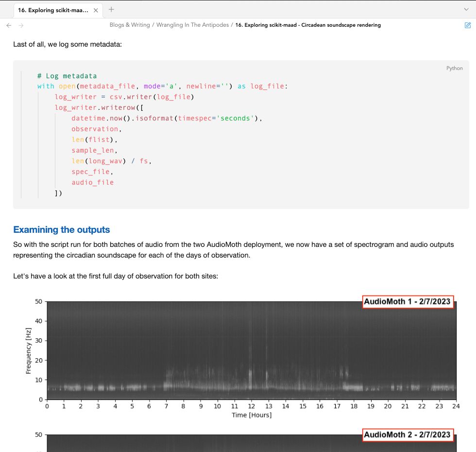Click the 'with open(metadata_file' code line
Image resolution: width=476 pixels, height=452 pixels.
click(x=162, y=87)
